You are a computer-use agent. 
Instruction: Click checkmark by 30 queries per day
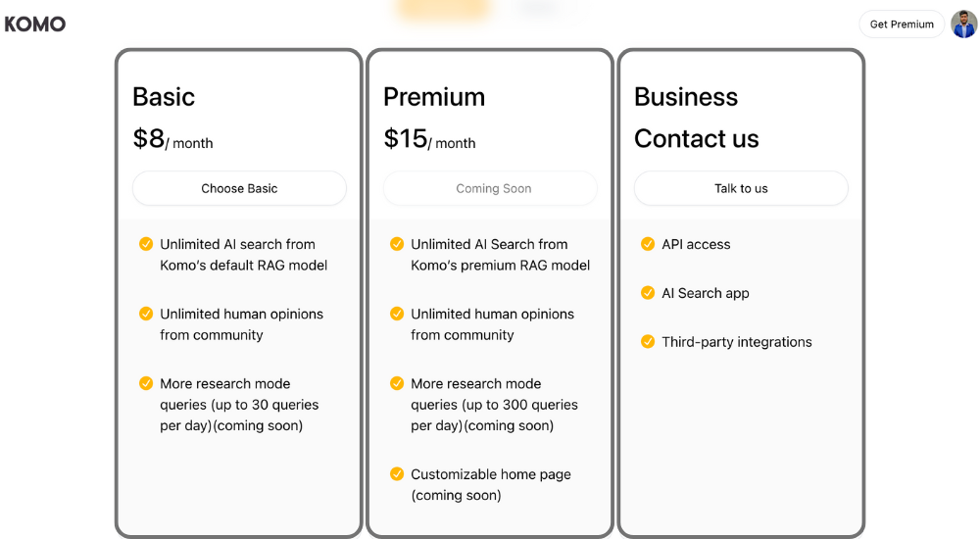click(x=146, y=383)
